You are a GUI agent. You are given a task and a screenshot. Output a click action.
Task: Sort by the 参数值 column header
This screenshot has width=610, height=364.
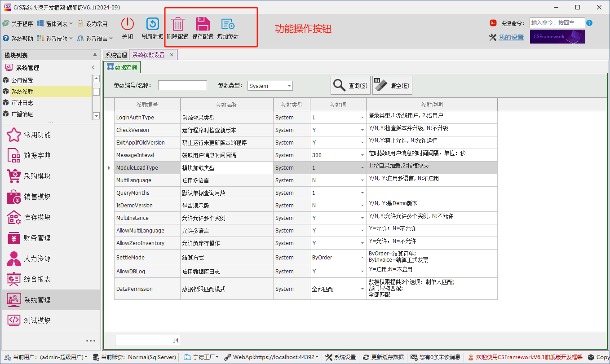click(x=338, y=105)
